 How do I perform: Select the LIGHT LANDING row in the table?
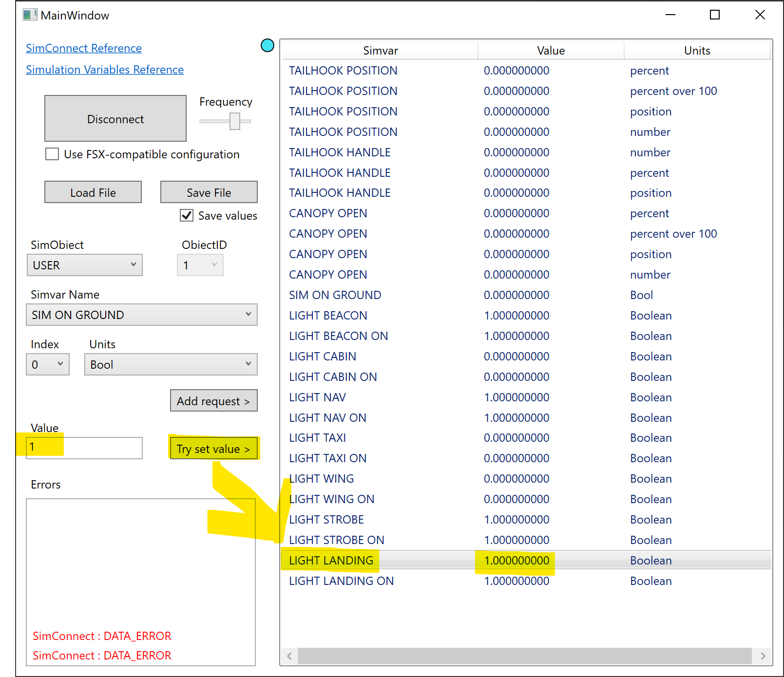coord(439,560)
